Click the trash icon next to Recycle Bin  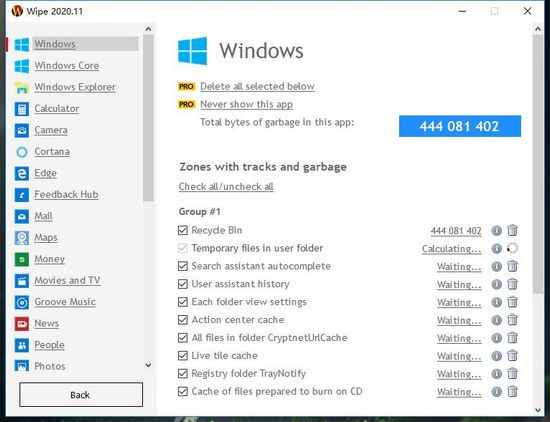click(x=512, y=230)
